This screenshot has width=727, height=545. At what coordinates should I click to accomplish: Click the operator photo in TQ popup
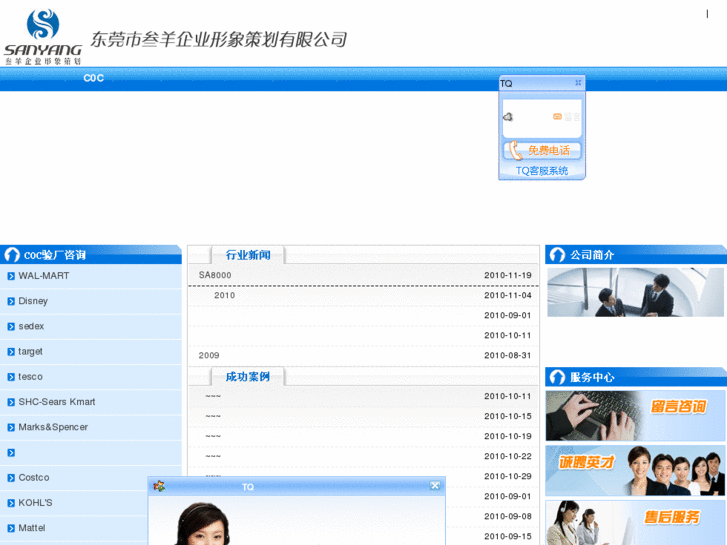[203, 524]
